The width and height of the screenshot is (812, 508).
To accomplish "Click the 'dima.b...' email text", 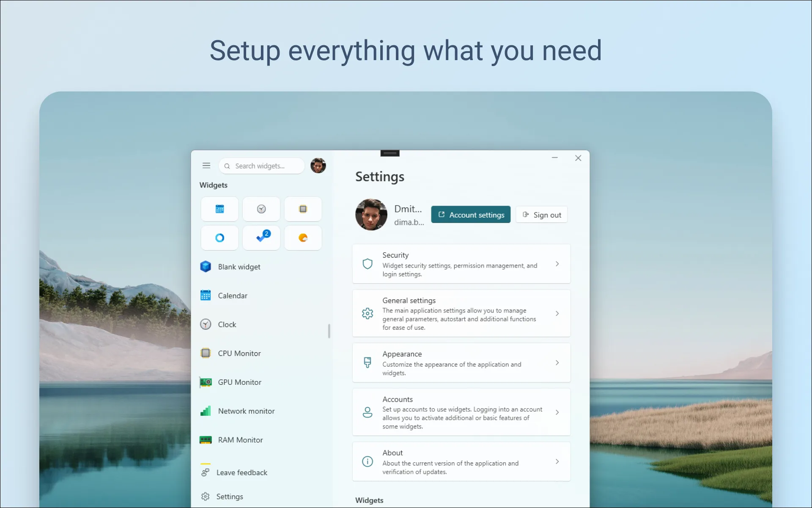I will pos(409,222).
